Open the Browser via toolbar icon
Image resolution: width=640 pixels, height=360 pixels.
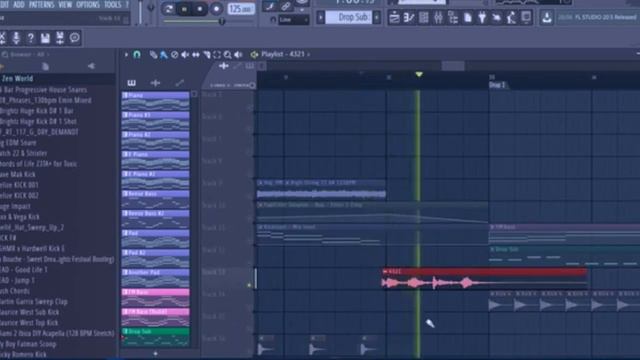pos(453,18)
